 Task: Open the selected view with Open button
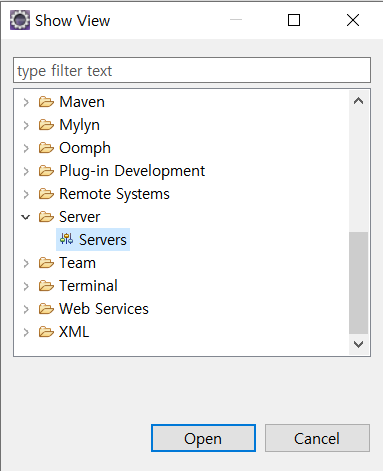point(203,438)
